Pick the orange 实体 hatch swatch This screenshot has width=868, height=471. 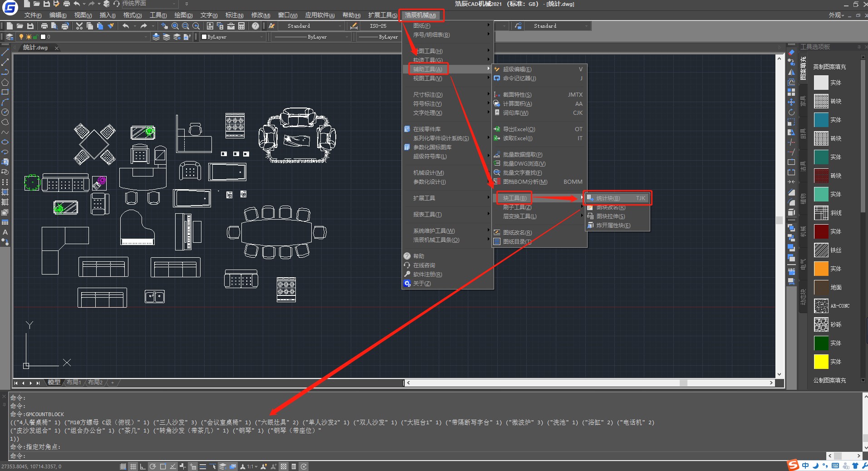click(821, 269)
